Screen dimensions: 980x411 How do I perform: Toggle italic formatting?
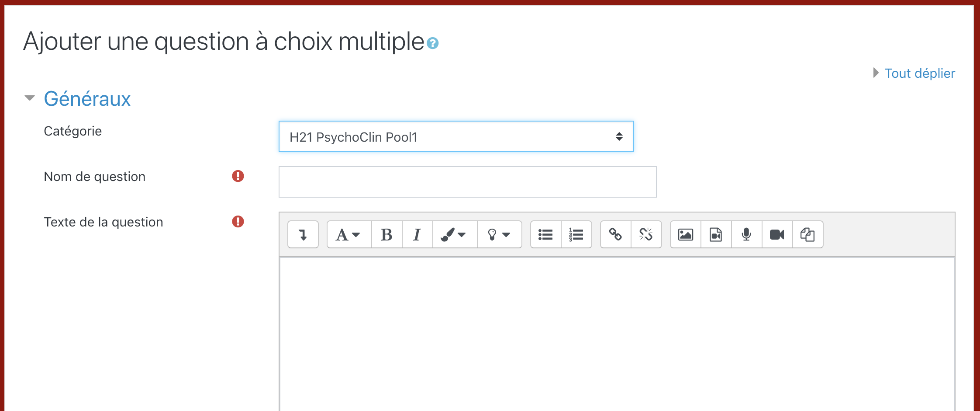(x=417, y=235)
